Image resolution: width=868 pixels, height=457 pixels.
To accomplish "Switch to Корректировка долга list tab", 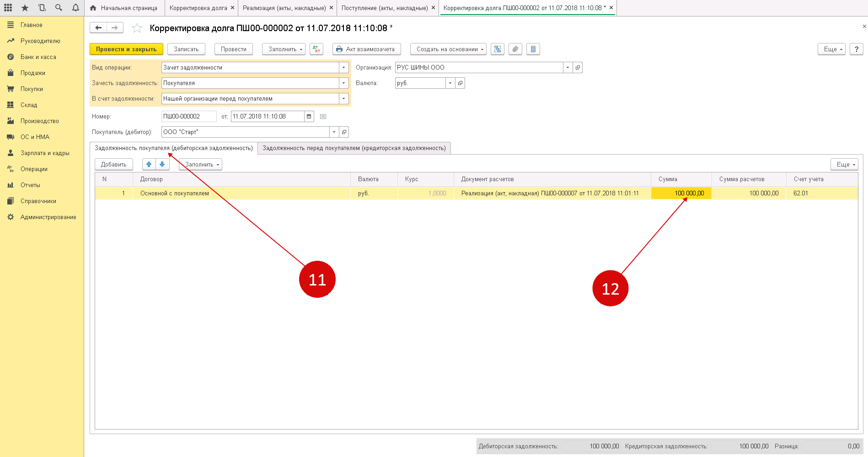I will point(198,8).
